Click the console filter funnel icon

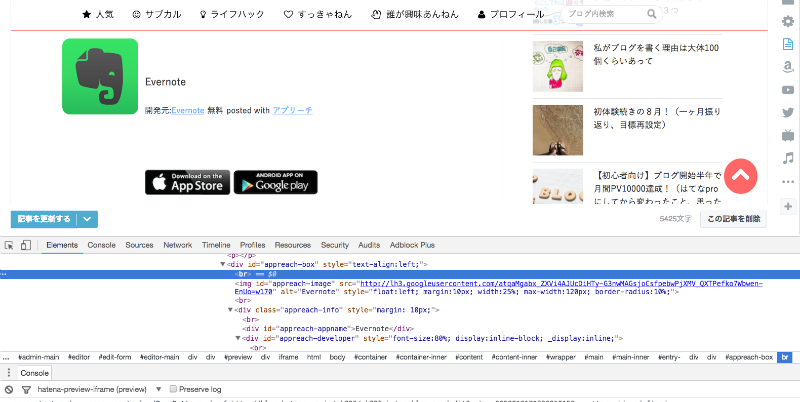[x=26, y=389]
